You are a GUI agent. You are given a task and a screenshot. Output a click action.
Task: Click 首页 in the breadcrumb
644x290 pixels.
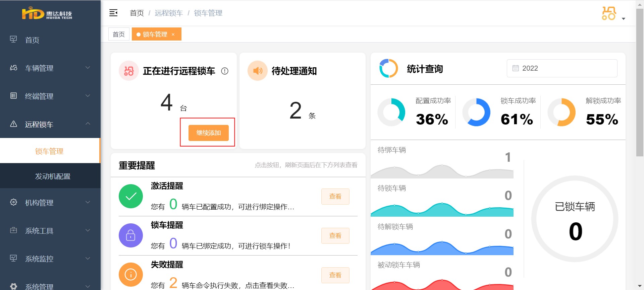(x=137, y=13)
